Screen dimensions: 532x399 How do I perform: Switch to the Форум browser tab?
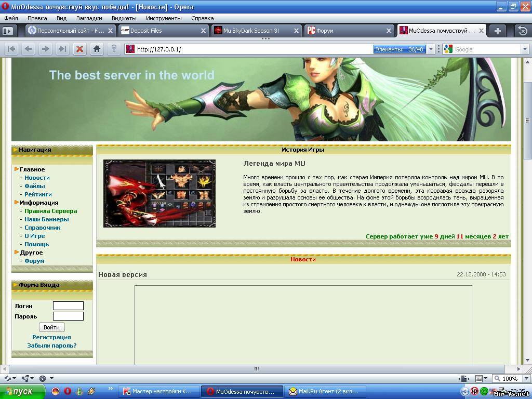click(350, 31)
